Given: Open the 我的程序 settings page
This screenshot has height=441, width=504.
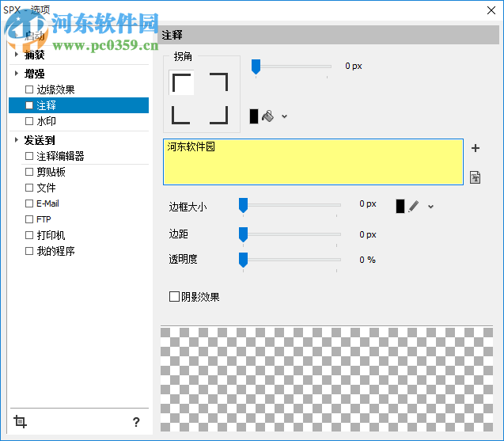Looking at the screenshot, I should tap(55, 251).
